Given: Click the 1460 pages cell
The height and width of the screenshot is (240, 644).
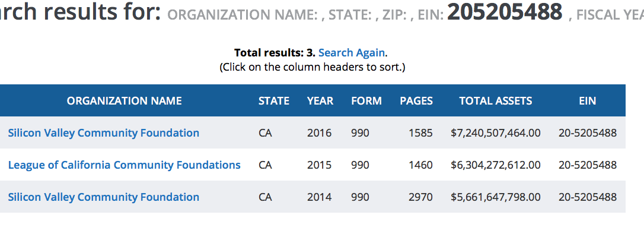Looking at the screenshot, I should click(x=420, y=165).
